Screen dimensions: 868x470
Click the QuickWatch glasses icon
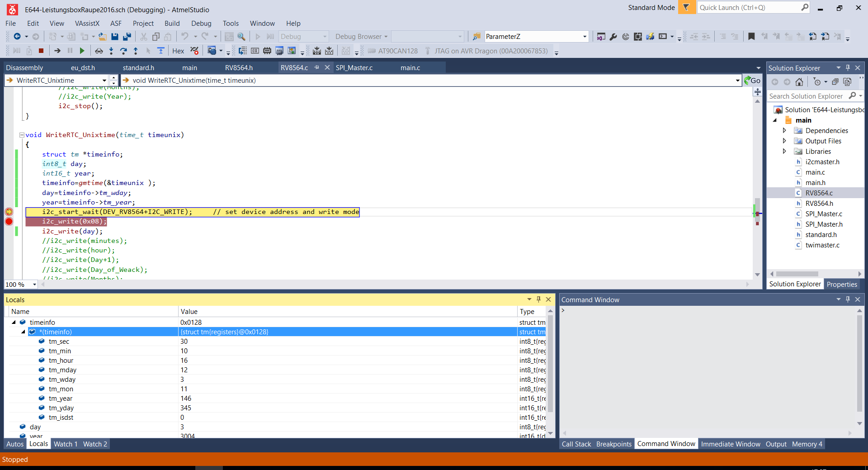(x=99, y=51)
